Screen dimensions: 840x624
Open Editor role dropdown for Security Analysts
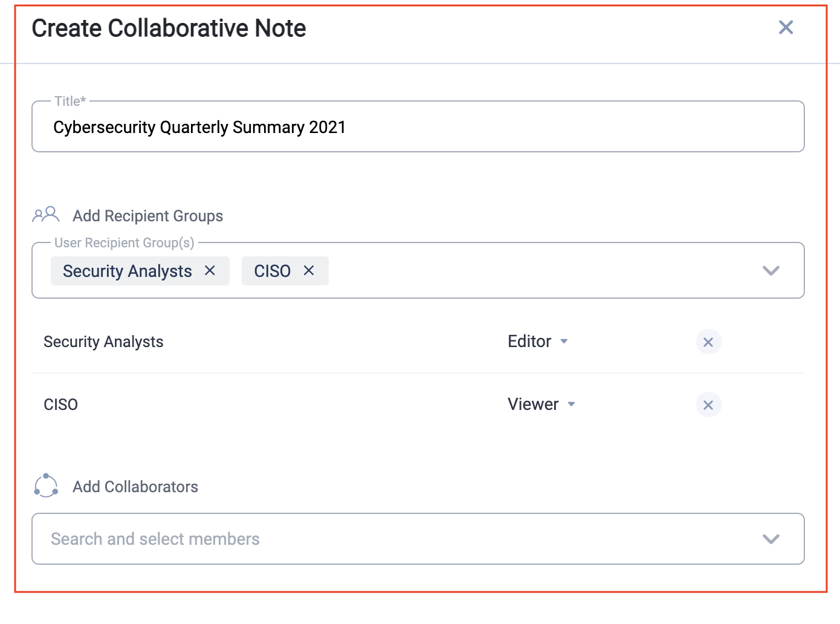[538, 342]
